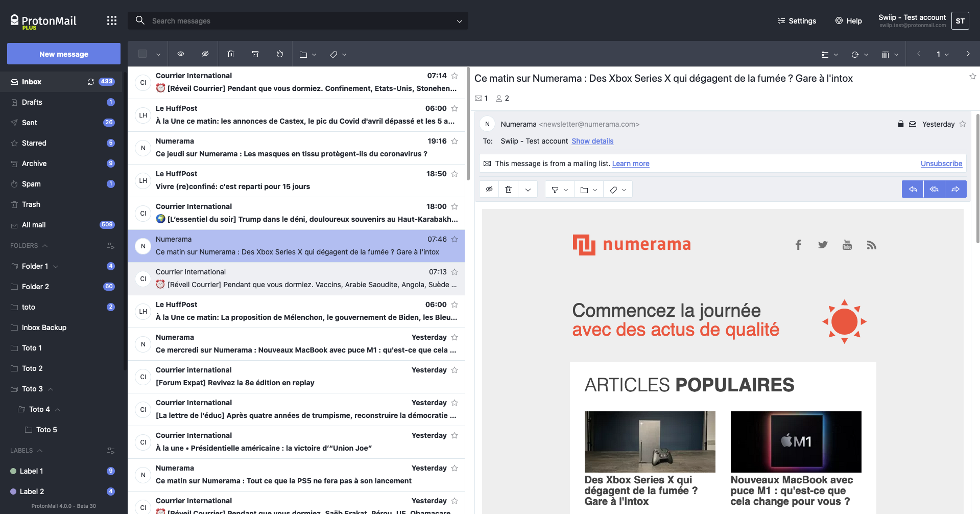
Task: Open the message list density dropdown
Action: pyautogui.click(x=830, y=54)
